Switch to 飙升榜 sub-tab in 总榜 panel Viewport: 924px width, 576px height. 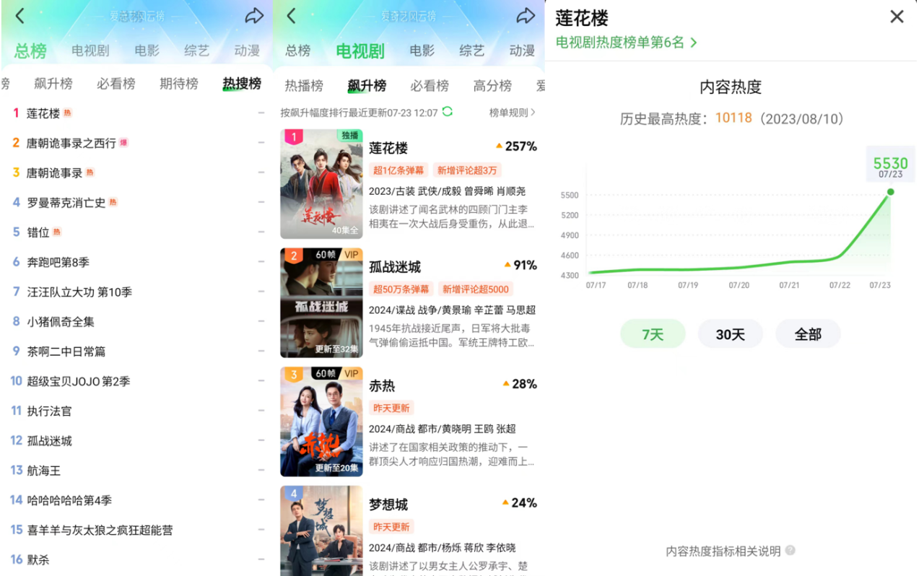click(53, 84)
